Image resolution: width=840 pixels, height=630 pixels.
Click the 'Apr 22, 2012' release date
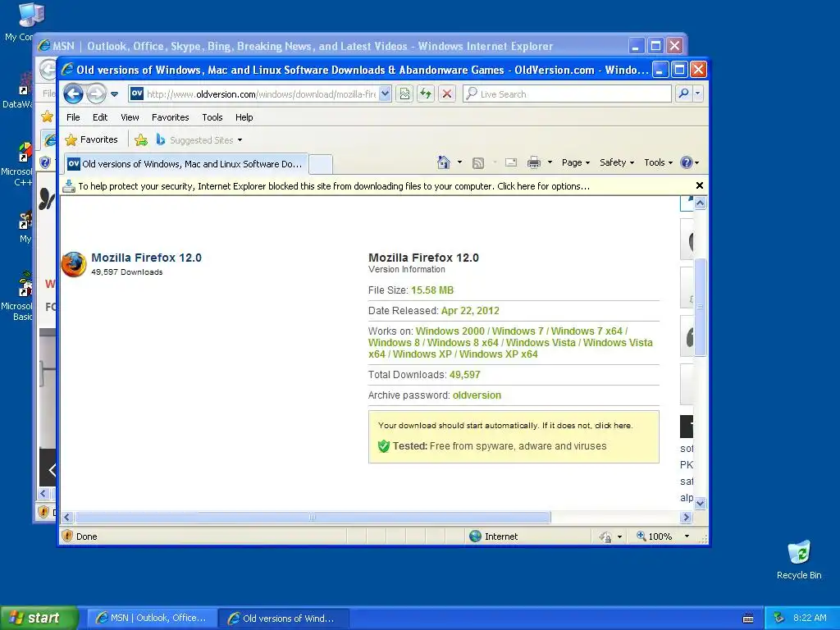pos(470,311)
